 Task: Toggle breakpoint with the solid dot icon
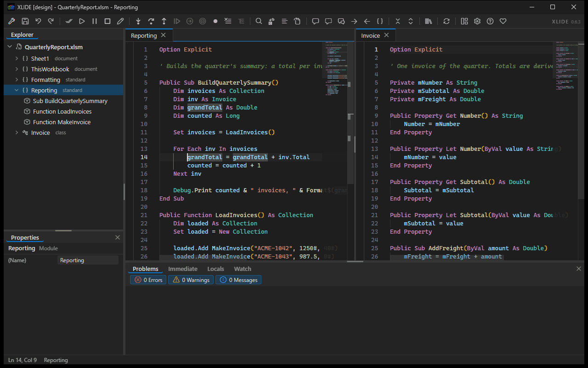tap(215, 21)
